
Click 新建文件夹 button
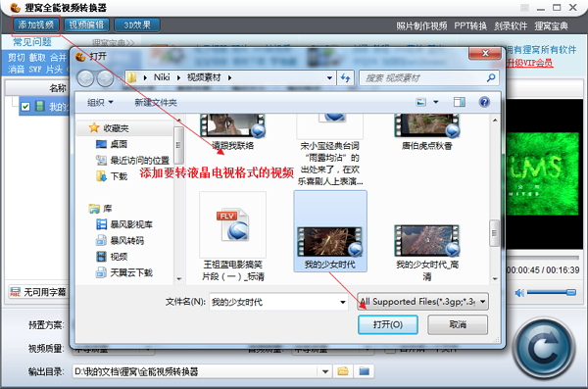click(x=156, y=103)
